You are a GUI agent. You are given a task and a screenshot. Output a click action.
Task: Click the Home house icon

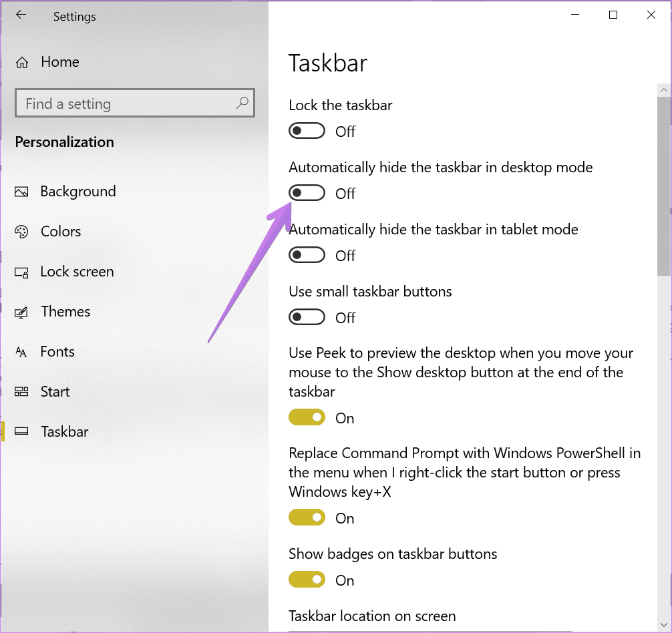pos(22,63)
